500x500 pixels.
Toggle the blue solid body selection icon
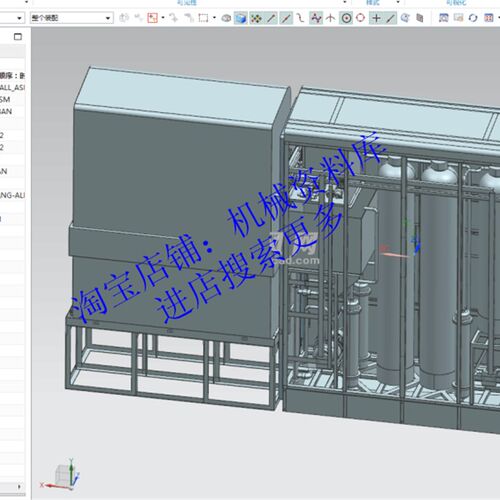[x=240, y=18]
